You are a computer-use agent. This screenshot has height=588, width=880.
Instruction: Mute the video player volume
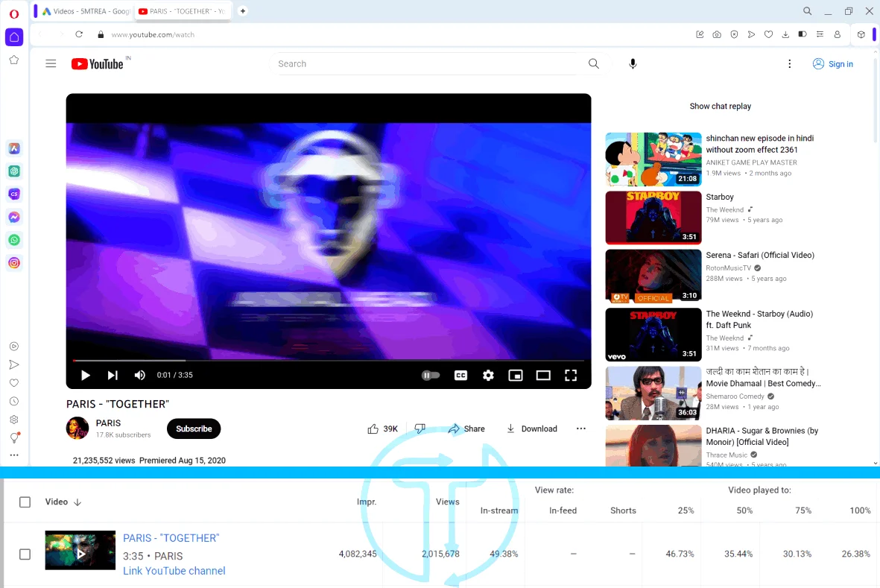point(140,376)
